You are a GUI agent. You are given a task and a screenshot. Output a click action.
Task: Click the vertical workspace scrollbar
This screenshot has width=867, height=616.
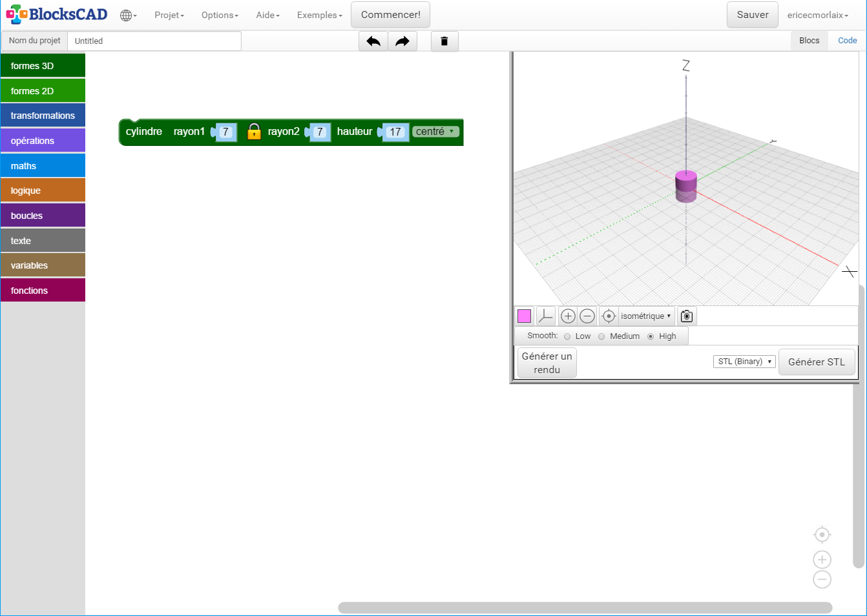point(859,426)
